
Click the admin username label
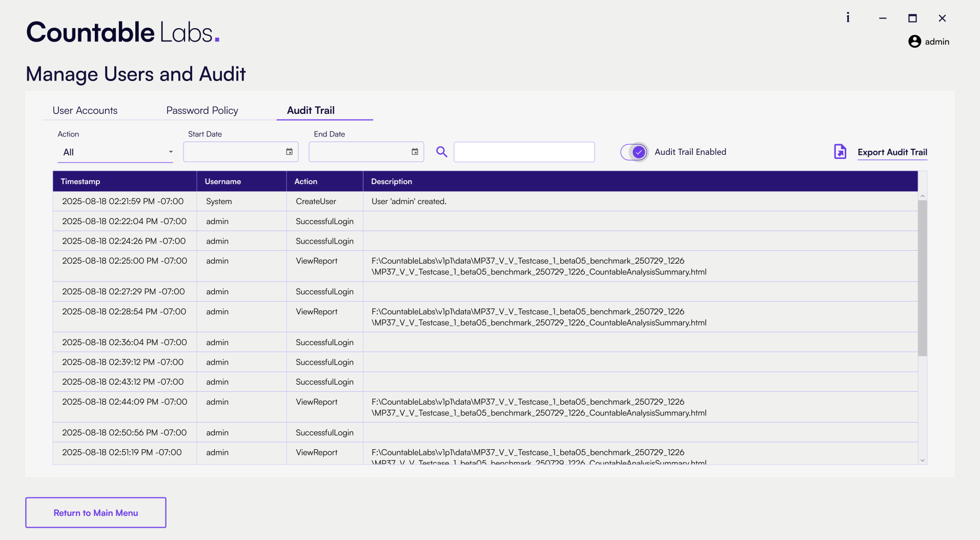pos(937,42)
